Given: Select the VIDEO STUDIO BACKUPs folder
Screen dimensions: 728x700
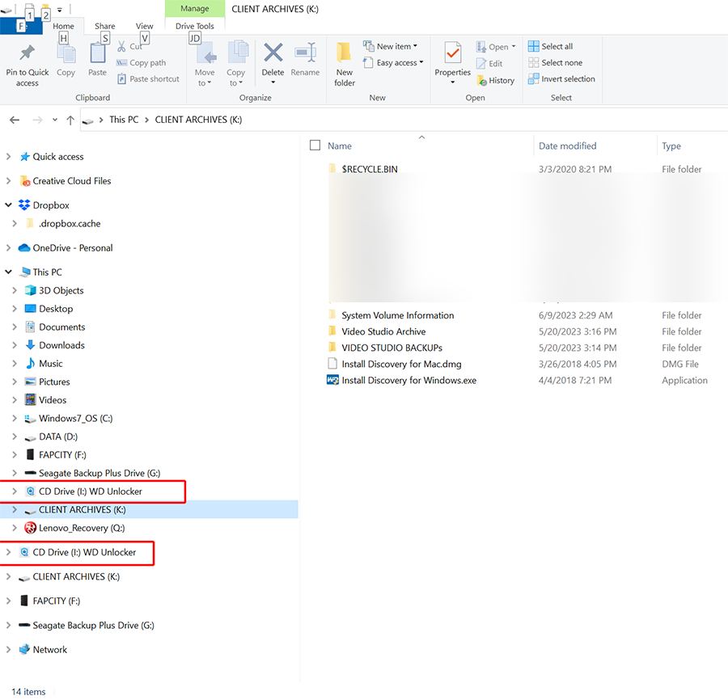Looking at the screenshot, I should point(392,348).
